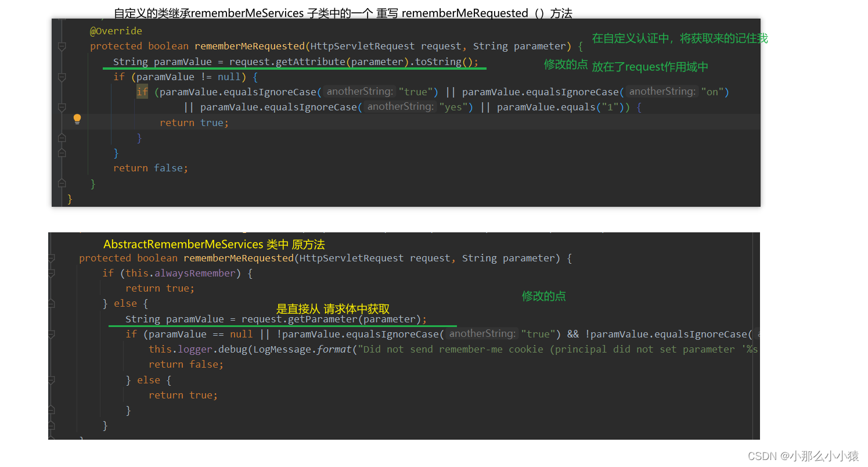The height and width of the screenshot is (467, 868).
Task: Click the anotherString hint before "true" in top editor
Action: 360,92
